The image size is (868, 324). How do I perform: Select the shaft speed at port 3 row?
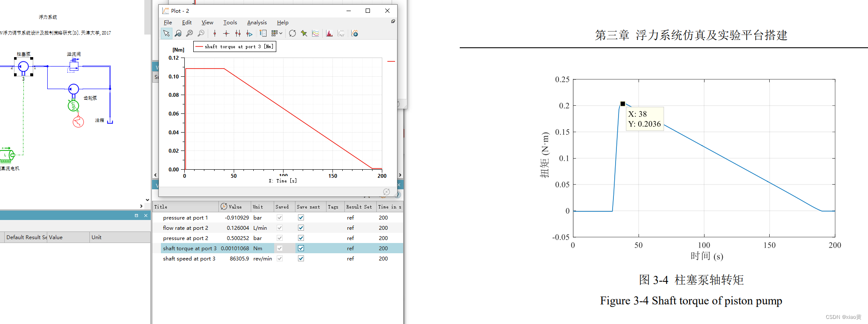point(278,258)
